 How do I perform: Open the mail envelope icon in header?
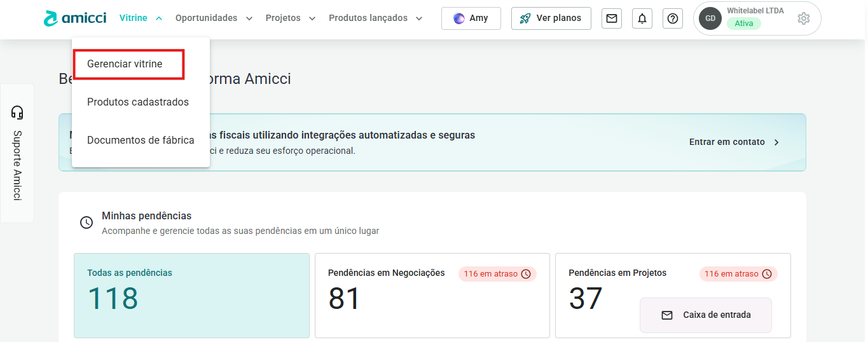[x=611, y=18]
